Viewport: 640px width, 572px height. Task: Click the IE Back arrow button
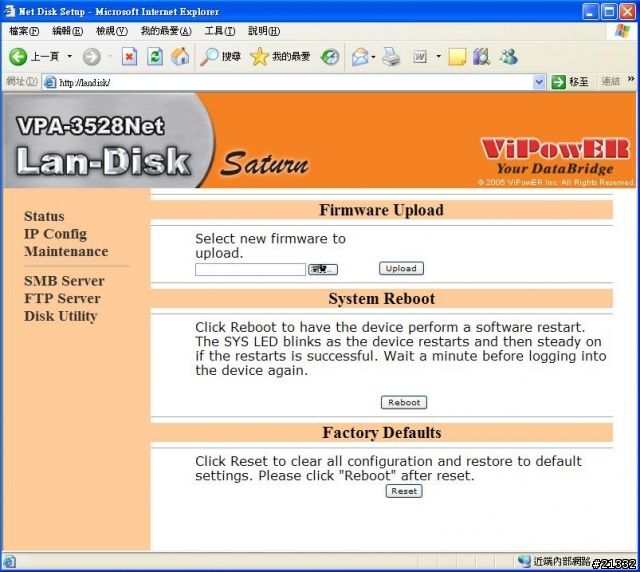[18, 57]
